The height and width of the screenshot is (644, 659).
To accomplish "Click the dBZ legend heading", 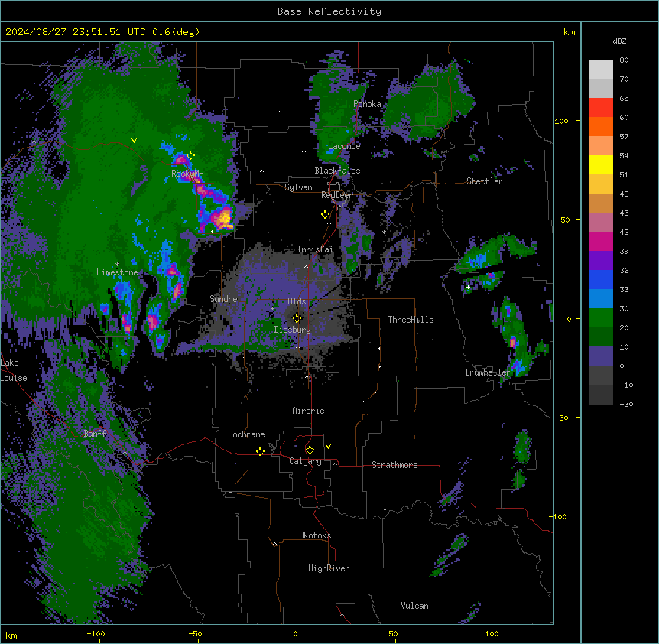I will click(619, 41).
